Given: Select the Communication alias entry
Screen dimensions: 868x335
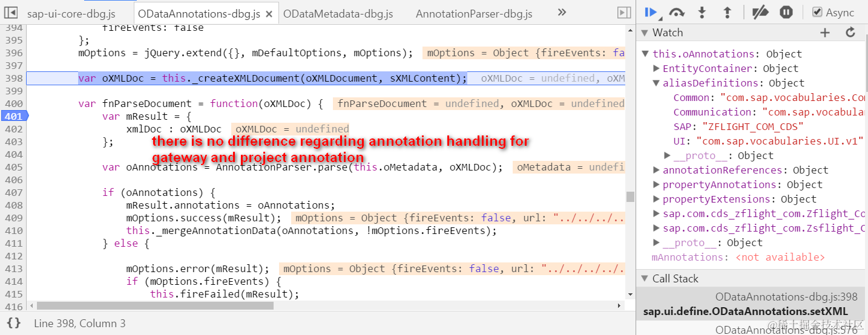Looking at the screenshot, I should point(769,112).
